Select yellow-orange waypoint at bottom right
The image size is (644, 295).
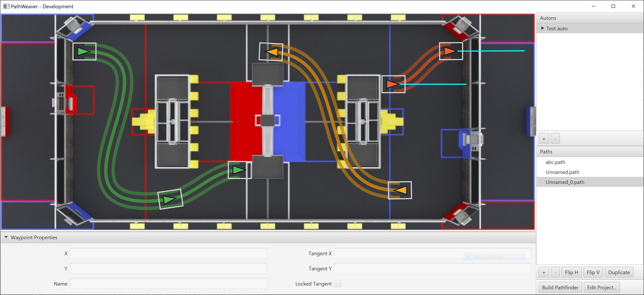click(x=400, y=190)
